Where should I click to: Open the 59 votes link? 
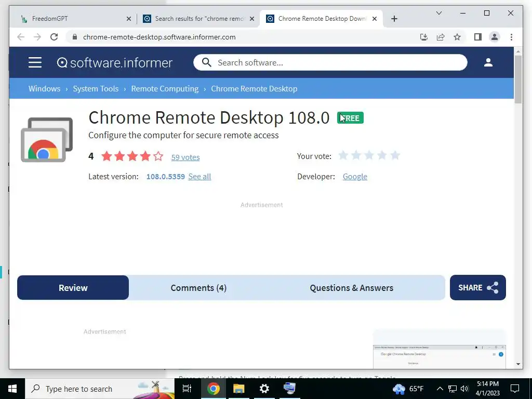[x=185, y=157]
